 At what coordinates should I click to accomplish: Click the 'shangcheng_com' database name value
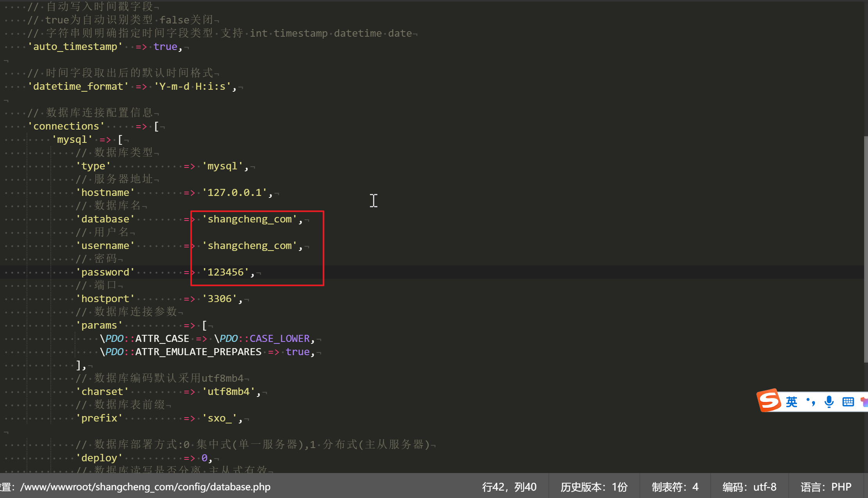250,219
